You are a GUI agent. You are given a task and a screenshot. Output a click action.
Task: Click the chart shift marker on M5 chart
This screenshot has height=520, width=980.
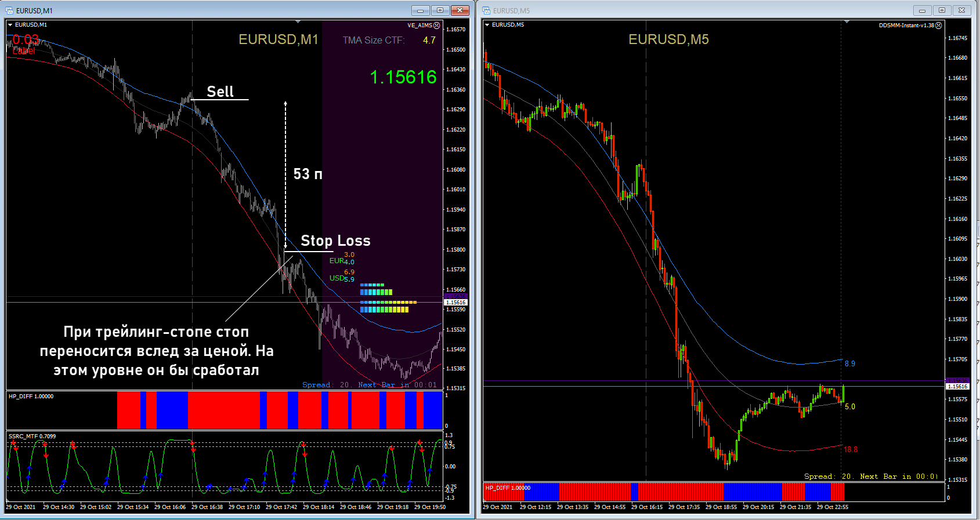[847, 22]
